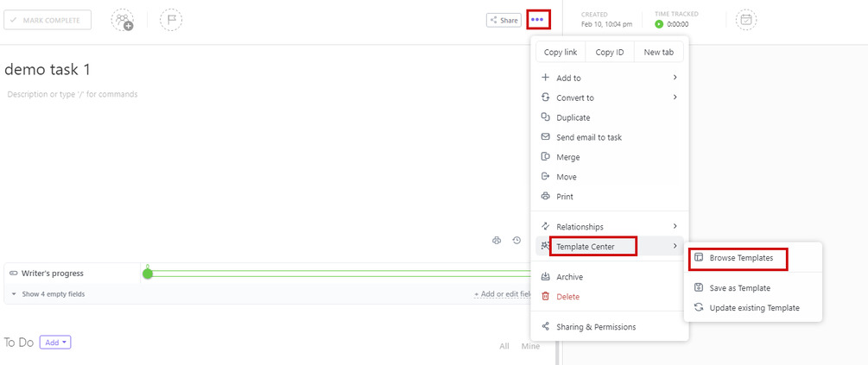This screenshot has height=365, width=868.
Task: Choose Duplicate from the menu
Action: (x=610, y=118)
